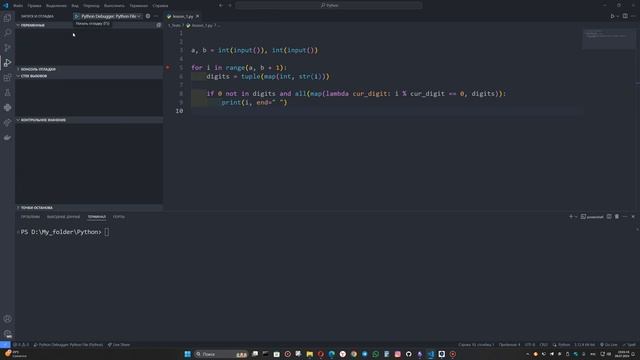Click the editor minimap

point(608,39)
